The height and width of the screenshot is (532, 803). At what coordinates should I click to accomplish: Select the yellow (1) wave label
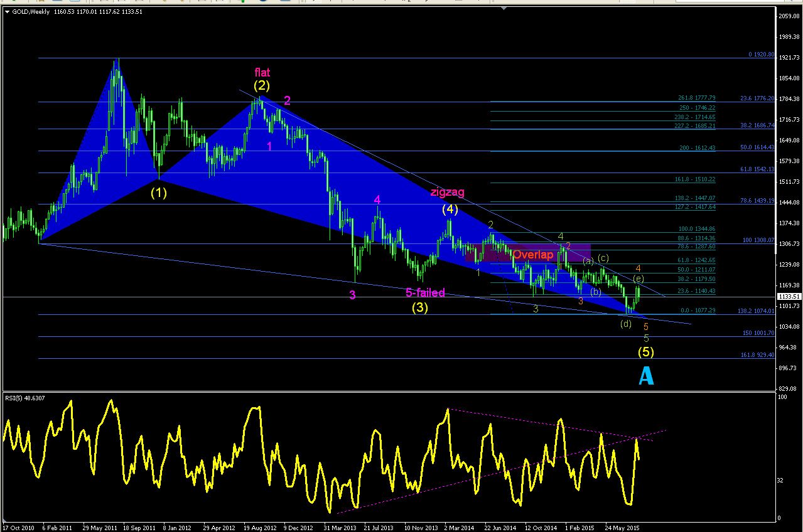tap(159, 193)
